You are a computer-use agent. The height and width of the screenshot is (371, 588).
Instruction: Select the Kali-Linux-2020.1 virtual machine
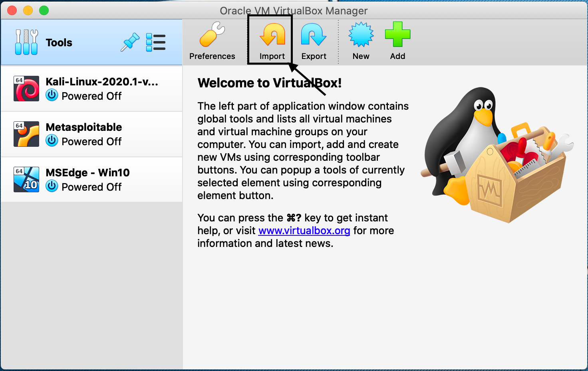pos(91,89)
